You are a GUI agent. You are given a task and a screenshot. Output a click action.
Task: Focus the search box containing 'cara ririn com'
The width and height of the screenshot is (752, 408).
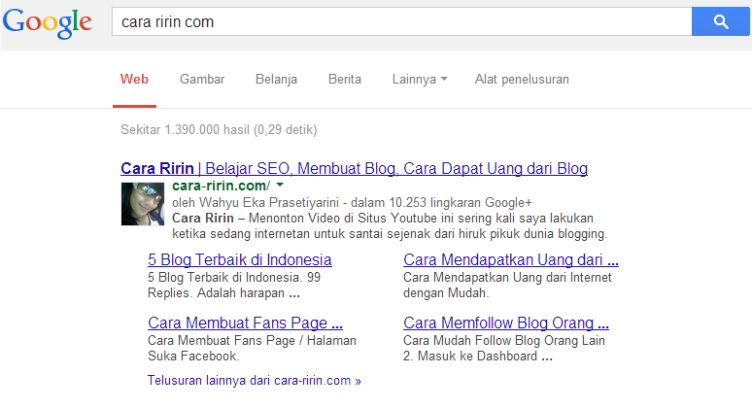click(x=402, y=22)
